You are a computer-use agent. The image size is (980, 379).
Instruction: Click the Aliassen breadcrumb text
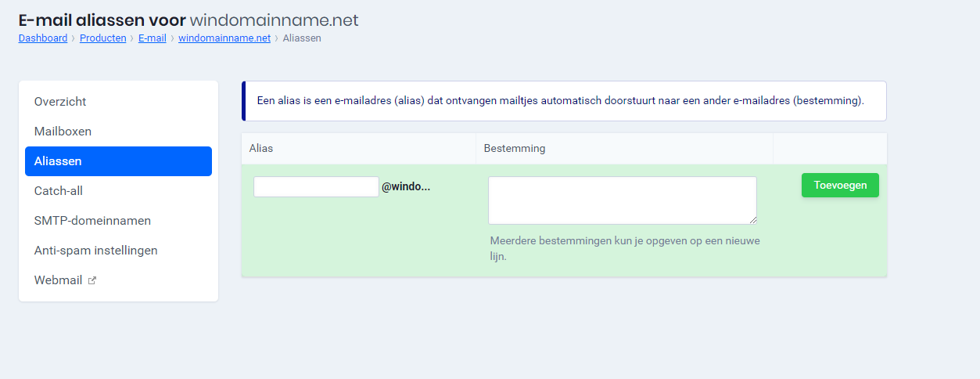[x=302, y=38]
